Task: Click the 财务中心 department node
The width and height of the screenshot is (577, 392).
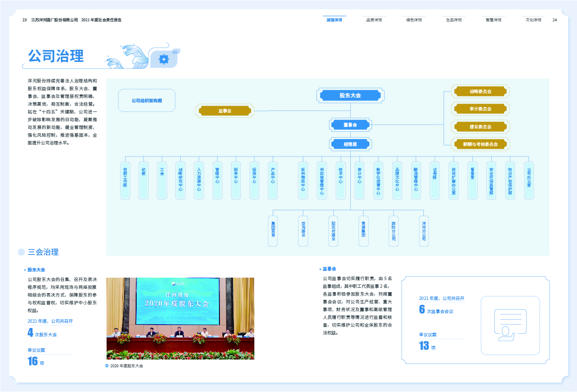Action: click(236, 180)
